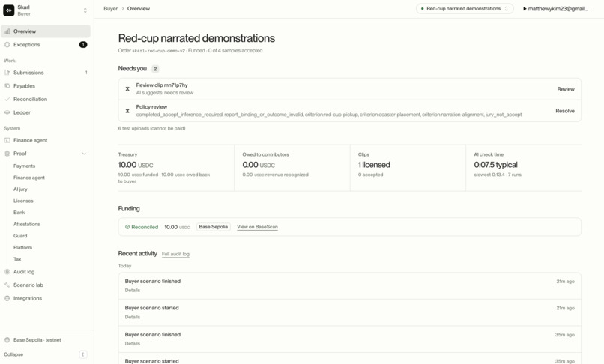Click the Needs you count badge
604x364 pixels.
pyautogui.click(x=155, y=69)
